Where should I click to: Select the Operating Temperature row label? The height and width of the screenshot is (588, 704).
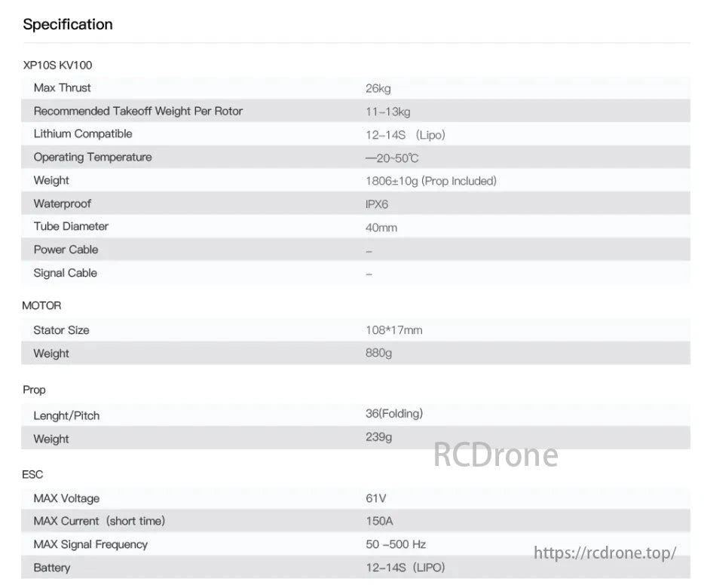(93, 157)
